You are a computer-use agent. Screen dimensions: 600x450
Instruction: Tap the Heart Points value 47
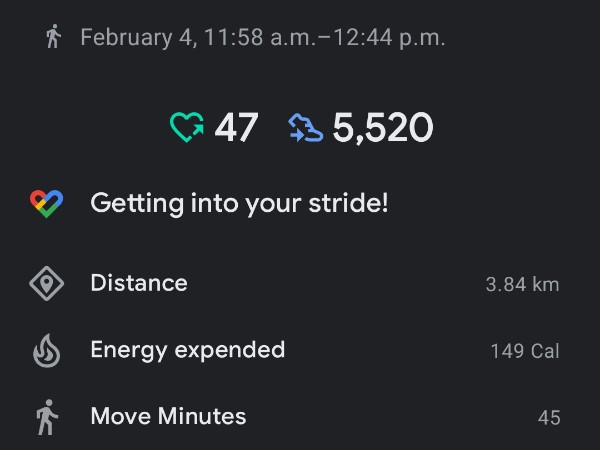pos(236,128)
